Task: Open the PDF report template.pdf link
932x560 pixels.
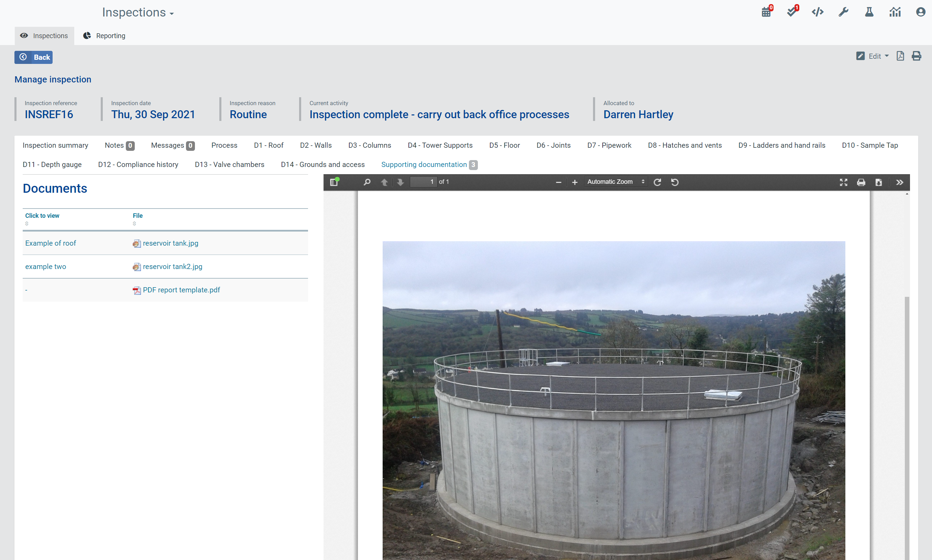Action: tap(181, 290)
